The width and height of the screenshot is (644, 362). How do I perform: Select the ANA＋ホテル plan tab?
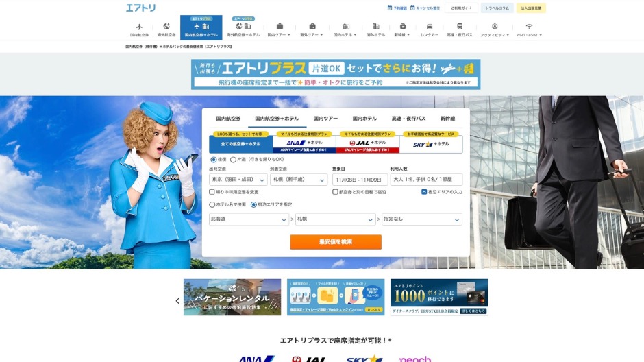pyautogui.click(x=304, y=144)
